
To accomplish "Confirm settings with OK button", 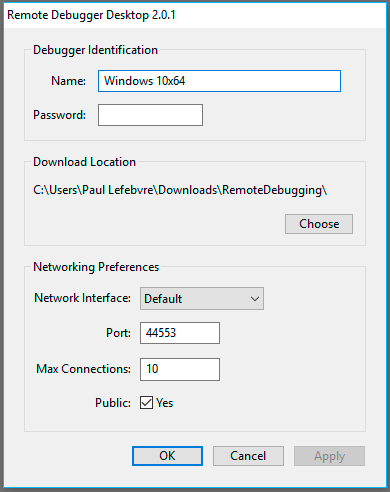I will click(x=167, y=456).
